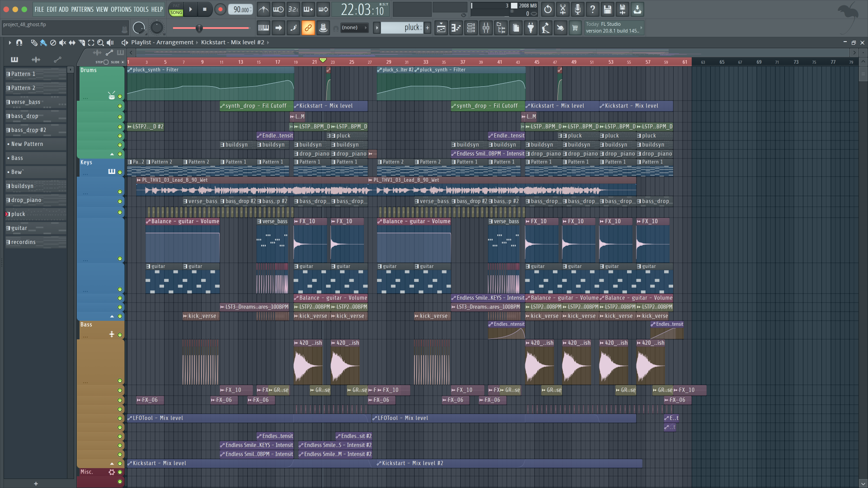Viewport: 868px width, 488px height.
Task: Toggle playlist snap magnet
Action: [x=19, y=42]
